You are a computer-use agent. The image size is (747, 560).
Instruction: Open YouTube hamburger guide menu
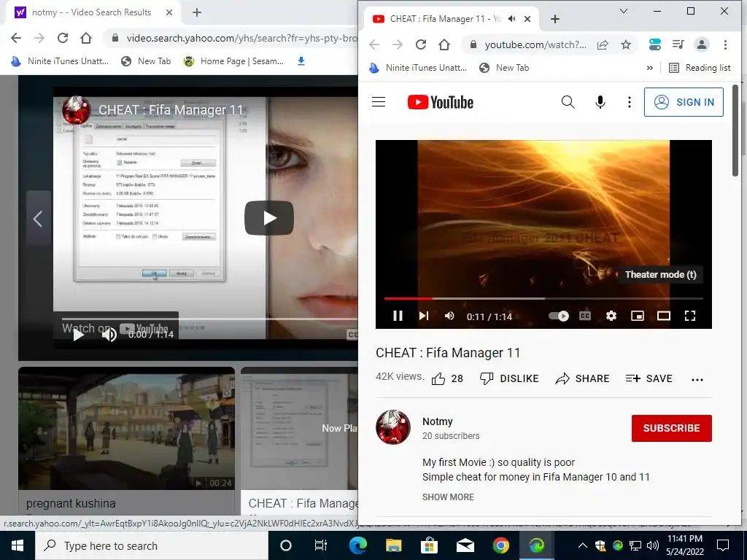[x=379, y=102]
